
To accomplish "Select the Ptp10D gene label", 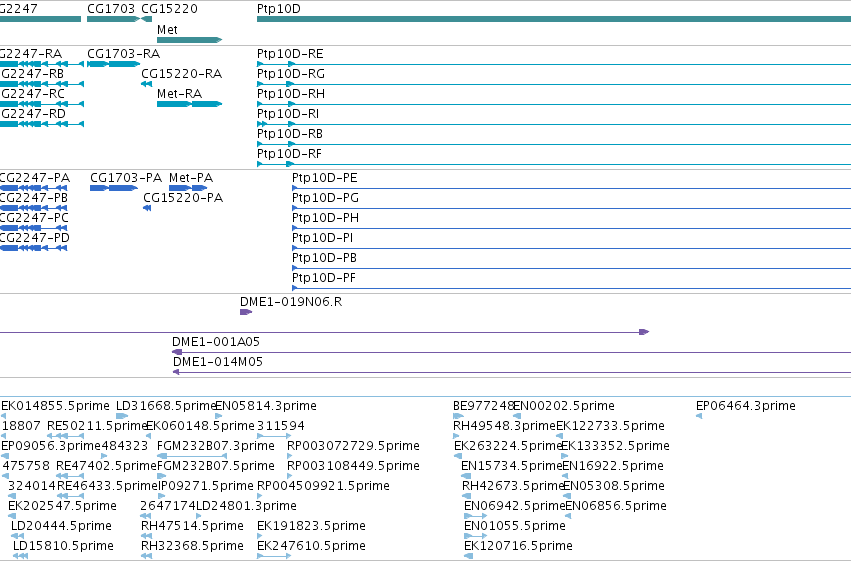I will [278, 9].
